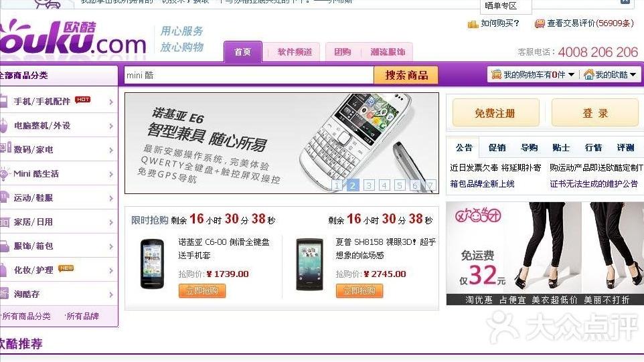The image size is (644, 362).
Task: Click the 免费注册 button
Action: 495,113
